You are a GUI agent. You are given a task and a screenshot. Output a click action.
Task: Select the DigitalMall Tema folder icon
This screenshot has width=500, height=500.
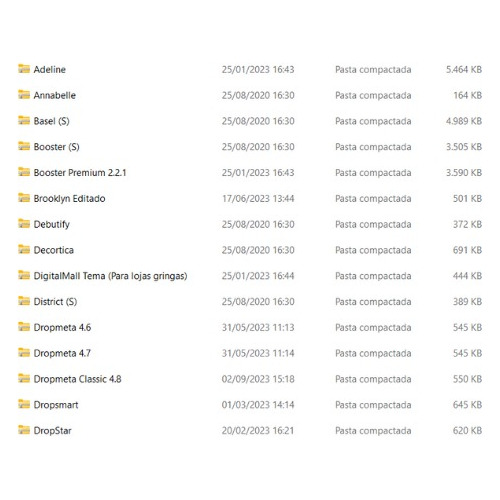tap(24, 275)
